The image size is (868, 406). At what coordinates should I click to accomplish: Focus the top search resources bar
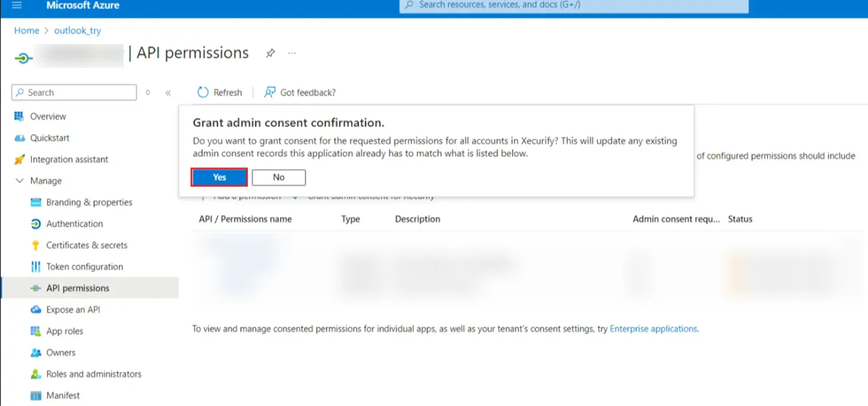coord(574,5)
